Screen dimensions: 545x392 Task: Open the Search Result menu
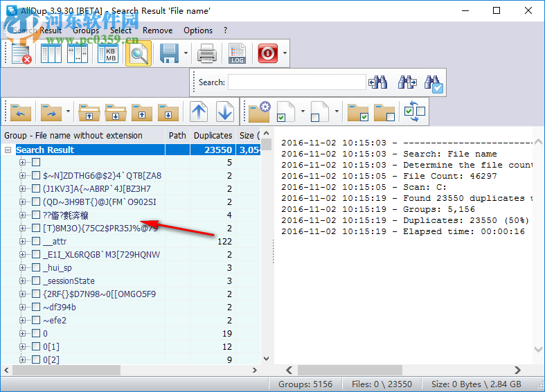pos(37,30)
